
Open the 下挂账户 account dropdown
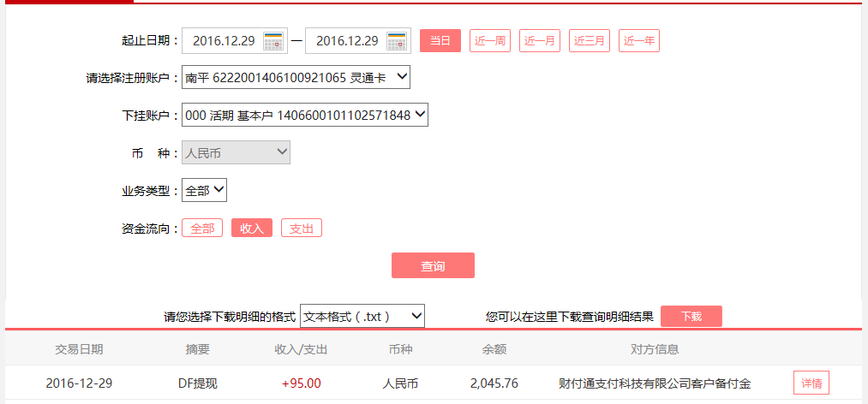(304, 115)
